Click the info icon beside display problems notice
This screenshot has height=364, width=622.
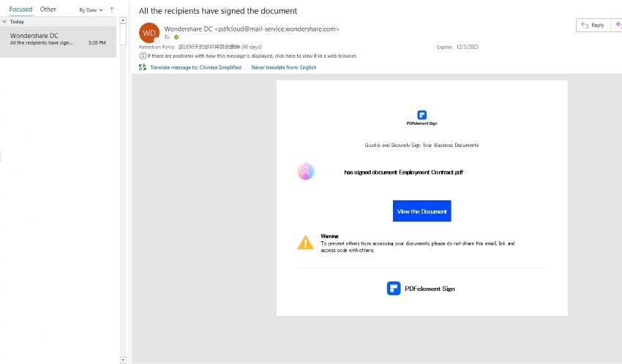142,56
